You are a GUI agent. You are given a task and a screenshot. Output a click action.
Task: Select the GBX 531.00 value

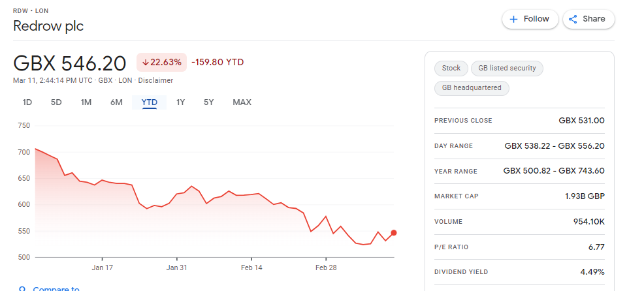click(581, 121)
